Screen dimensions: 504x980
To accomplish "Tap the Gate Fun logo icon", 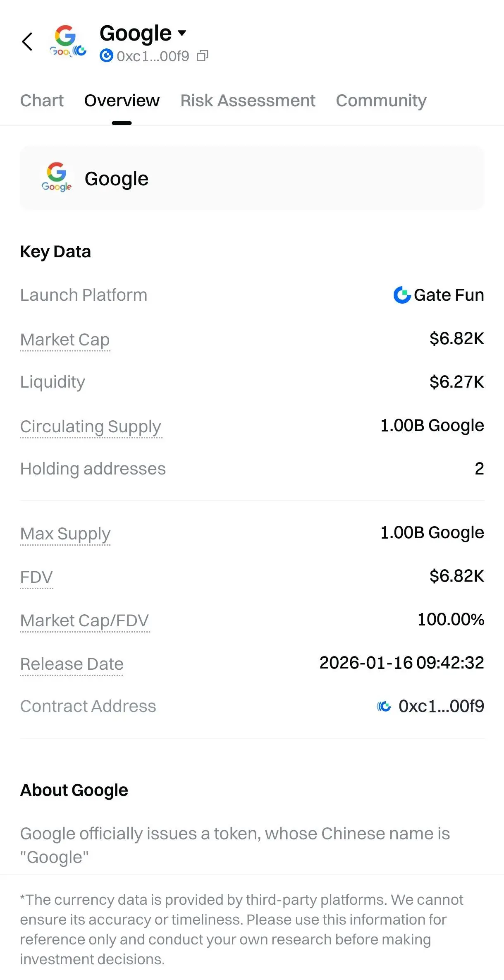I will [402, 295].
